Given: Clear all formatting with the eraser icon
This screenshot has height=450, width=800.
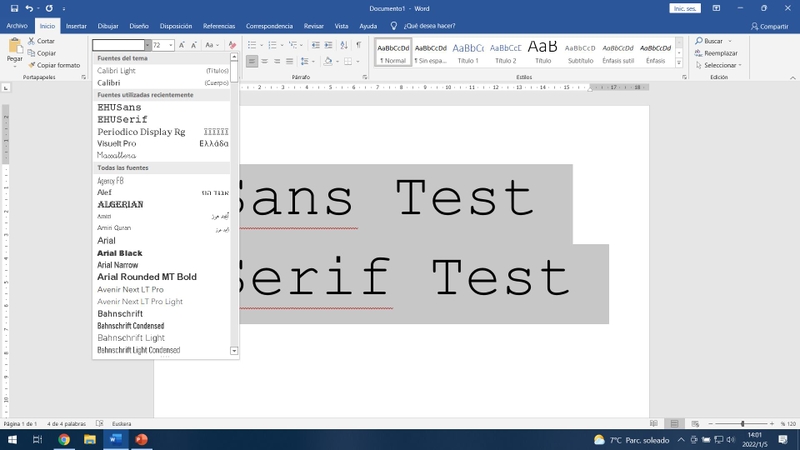Looking at the screenshot, I should click(x=232, y=45).
